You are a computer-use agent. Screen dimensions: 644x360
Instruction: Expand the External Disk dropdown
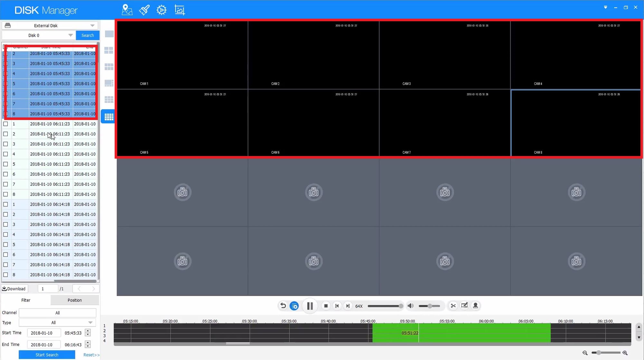(x=92, y=25)
